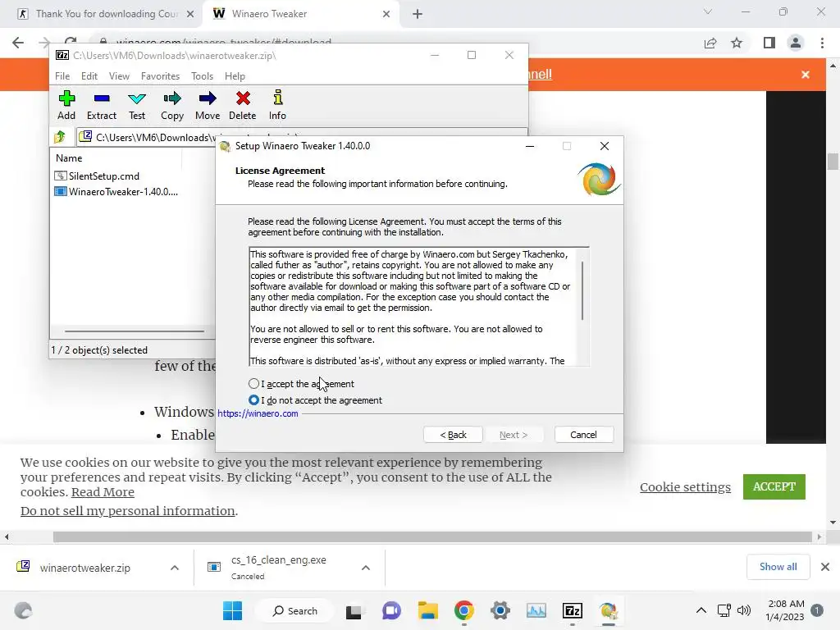
Task: Open the 7-Zip Help menu
Action: point(235,76)
